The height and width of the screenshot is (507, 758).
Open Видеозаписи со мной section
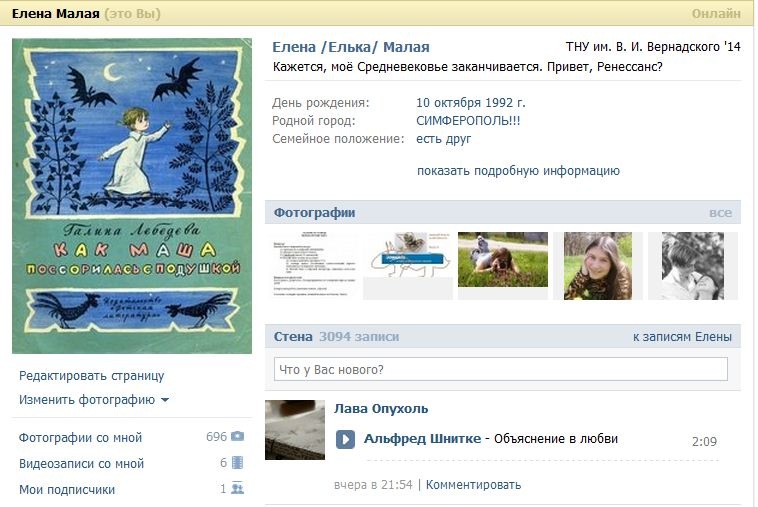coord(81,463)
